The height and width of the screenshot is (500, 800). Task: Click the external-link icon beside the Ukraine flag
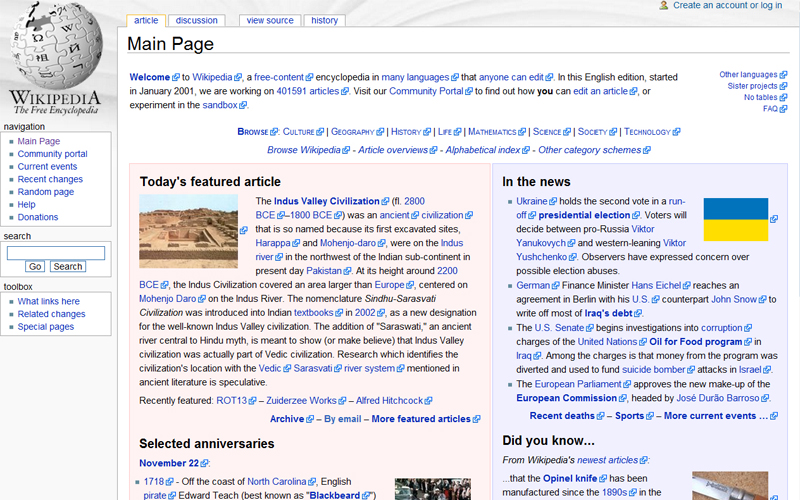774,219
